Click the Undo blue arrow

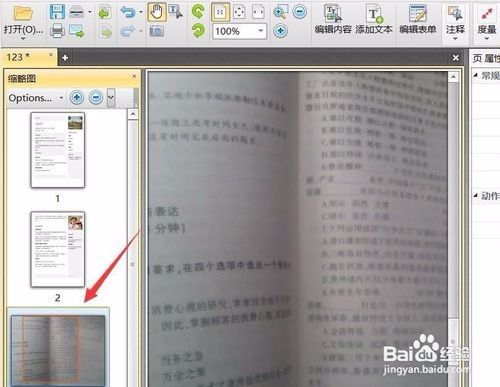point(128,12)
